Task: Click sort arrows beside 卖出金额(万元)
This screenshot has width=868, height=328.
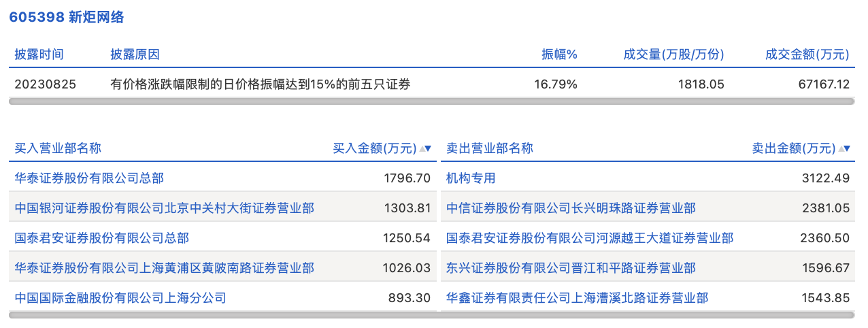Action: pos(844,148)
